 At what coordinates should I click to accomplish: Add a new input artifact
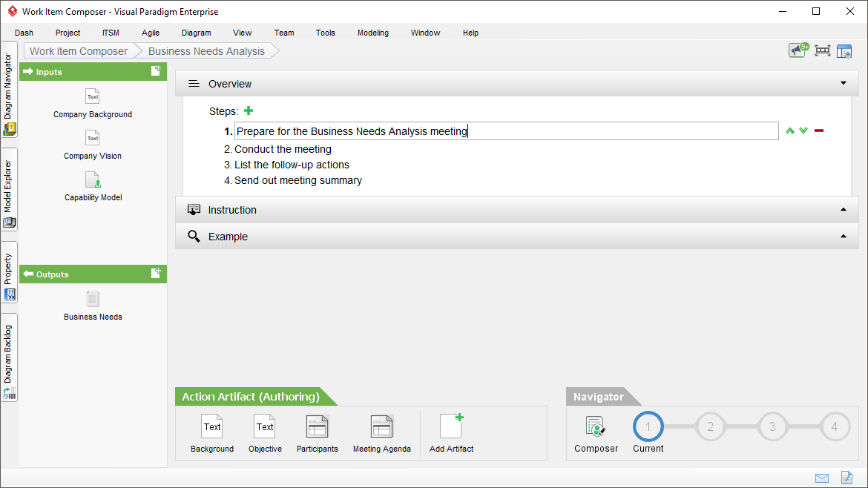tap(156, 70)
